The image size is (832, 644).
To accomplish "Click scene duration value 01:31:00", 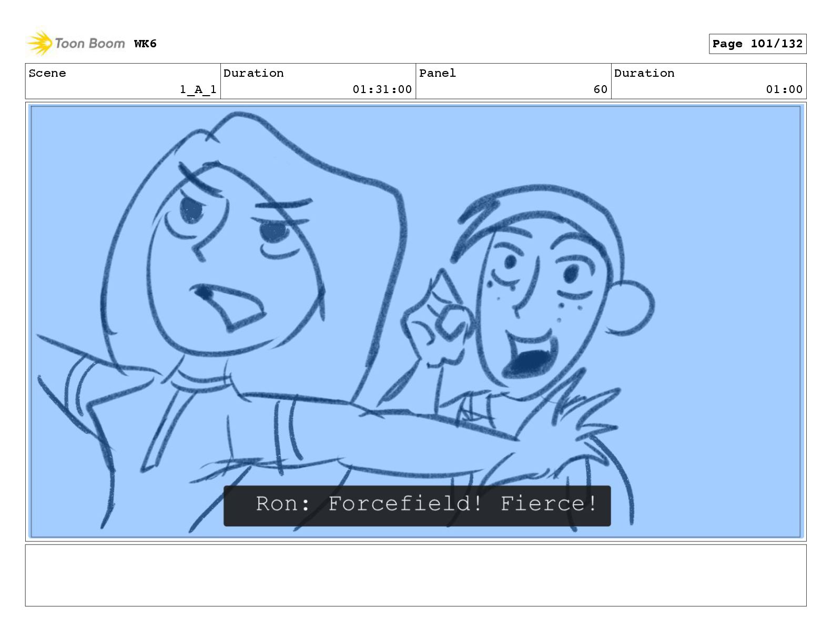I will 382,89.
